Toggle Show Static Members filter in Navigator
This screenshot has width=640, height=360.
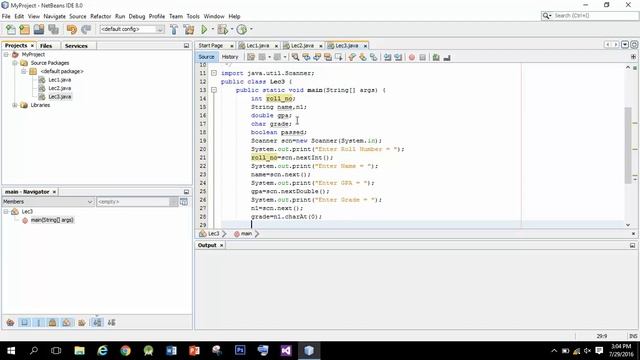39,322
